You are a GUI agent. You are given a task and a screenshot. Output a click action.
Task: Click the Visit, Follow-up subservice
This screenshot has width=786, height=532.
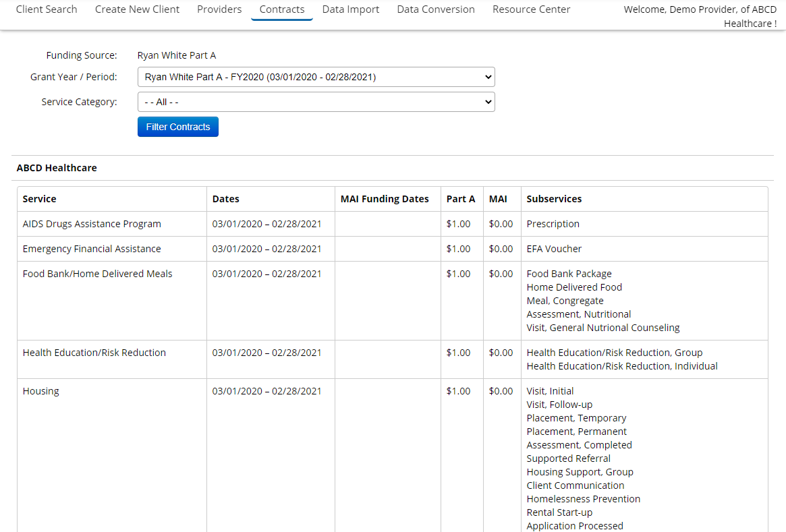pyautogui.click(x=559, y=405)
